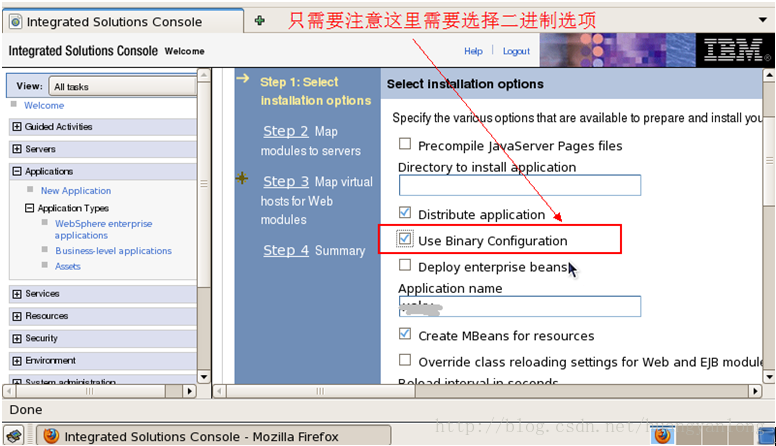Expand the Resources section

[17, 316]
